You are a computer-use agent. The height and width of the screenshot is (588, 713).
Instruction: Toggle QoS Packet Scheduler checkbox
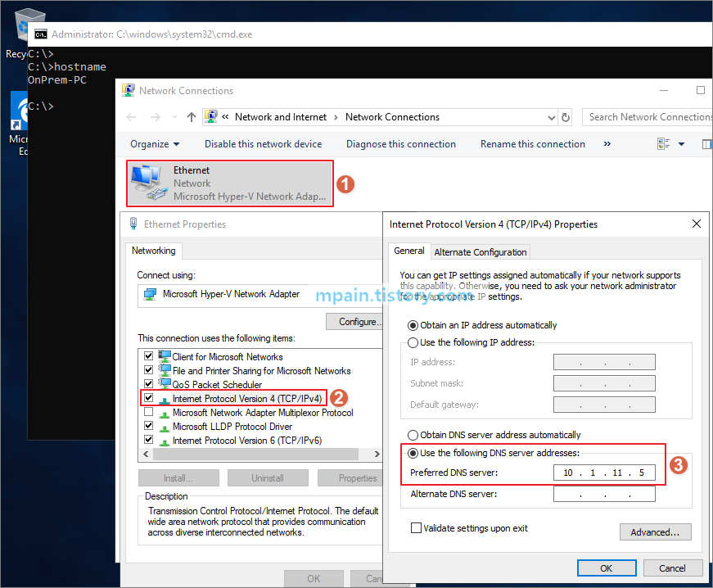(x=148, y=384)
